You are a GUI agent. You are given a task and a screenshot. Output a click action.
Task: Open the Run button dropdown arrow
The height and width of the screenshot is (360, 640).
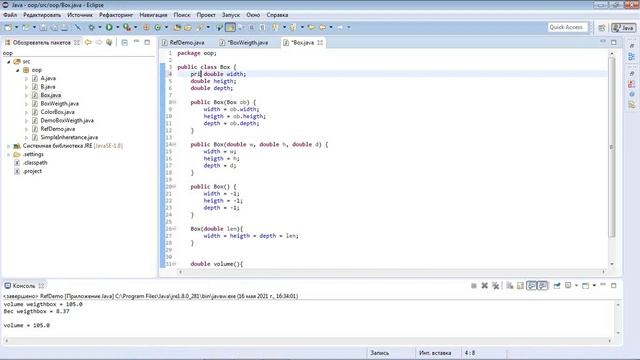pyautogui.click(x=118, y=27)
